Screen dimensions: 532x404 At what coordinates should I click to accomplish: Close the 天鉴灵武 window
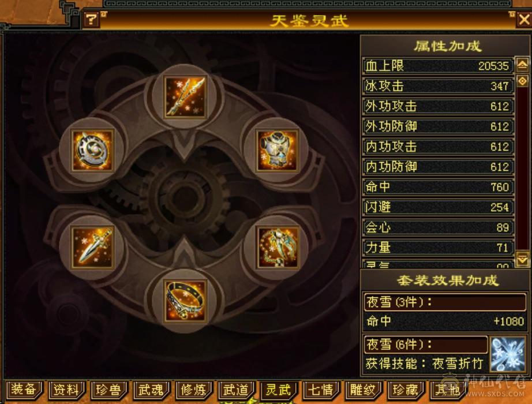pyautogui.click(x=524, y=20)
